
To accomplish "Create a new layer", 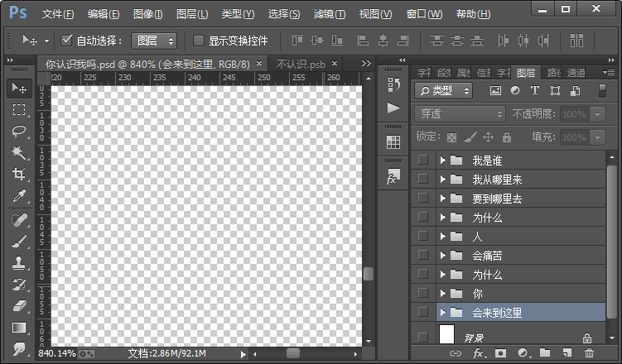I will [567, 352].
